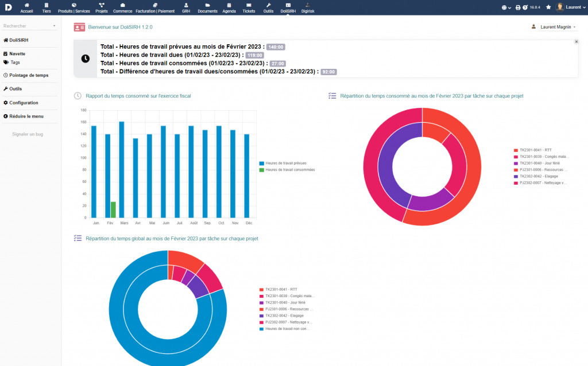Screen dimensions: 588x366
Task: Click the star bookmarks icon
Action: (548, 7)
